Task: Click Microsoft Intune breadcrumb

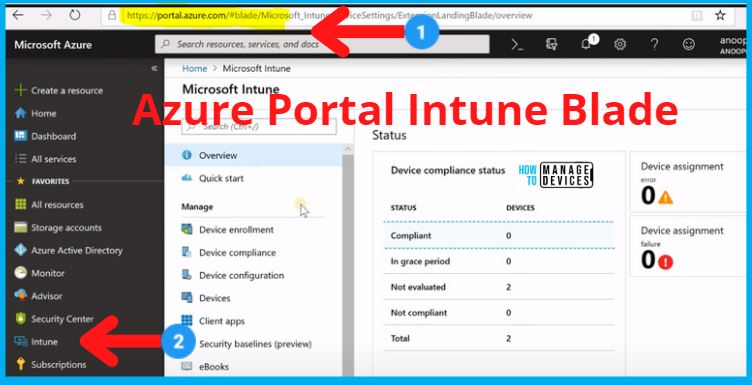Action: 257,69
